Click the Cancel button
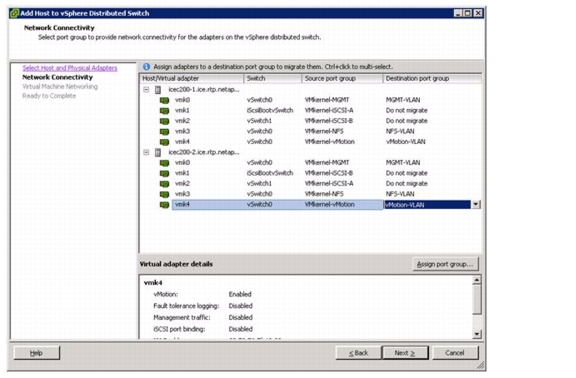This screenshot has width=576, height=378. tap(455, 353)
